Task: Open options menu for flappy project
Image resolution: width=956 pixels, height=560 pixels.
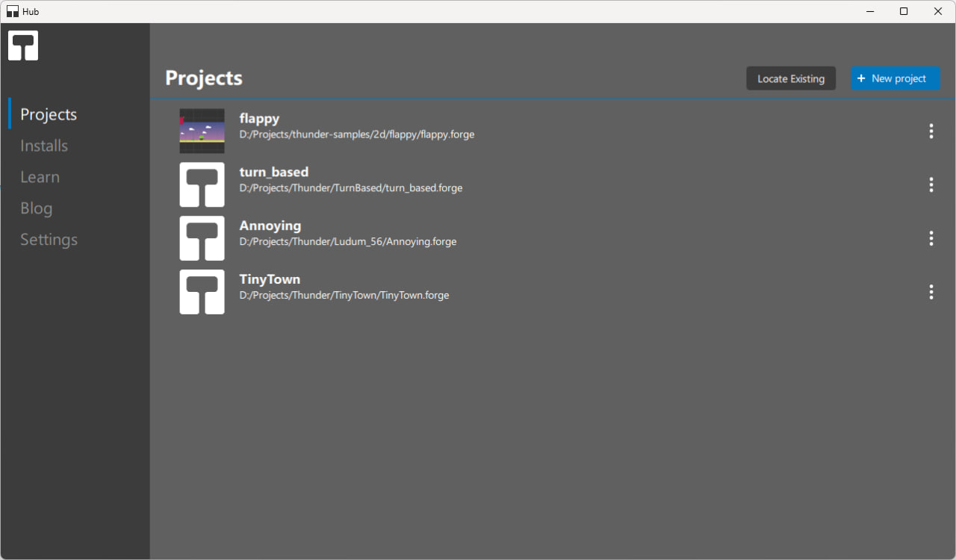Action: [x=931, y=131]
